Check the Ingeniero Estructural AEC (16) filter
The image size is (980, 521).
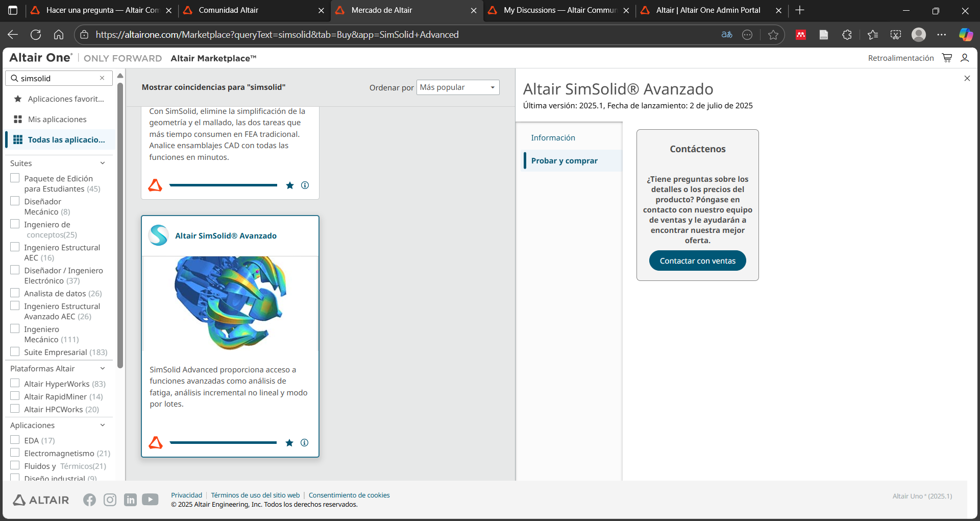15,247
